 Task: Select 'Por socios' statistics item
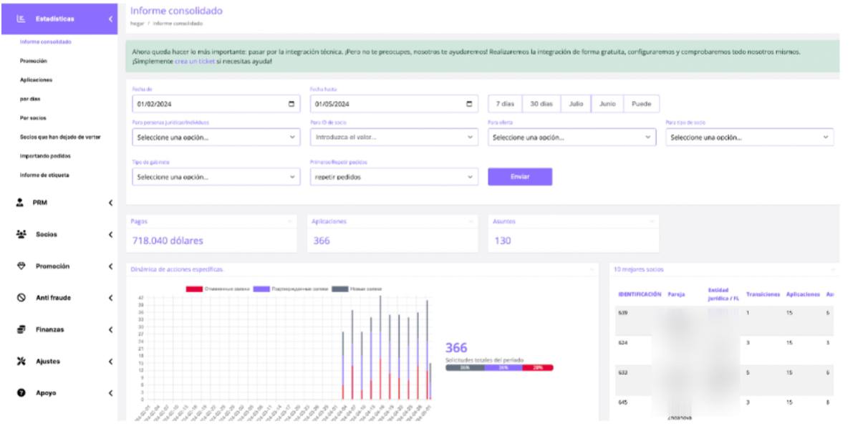tap(33, 117)
